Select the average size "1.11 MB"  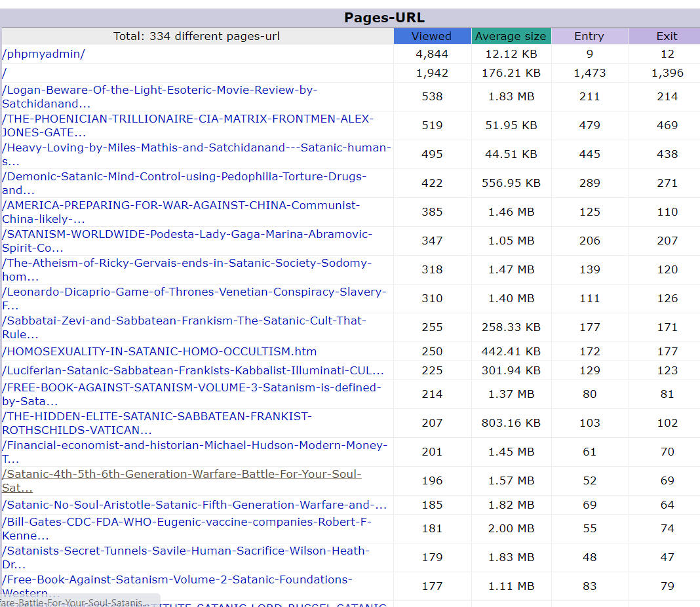click(x=511, y=586)
